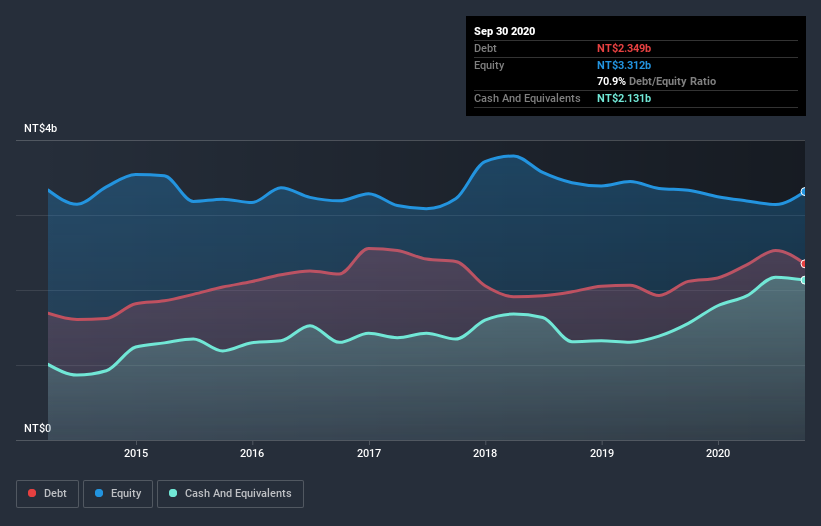Click the red Debt endpoint marker

[x=804, y=264]
